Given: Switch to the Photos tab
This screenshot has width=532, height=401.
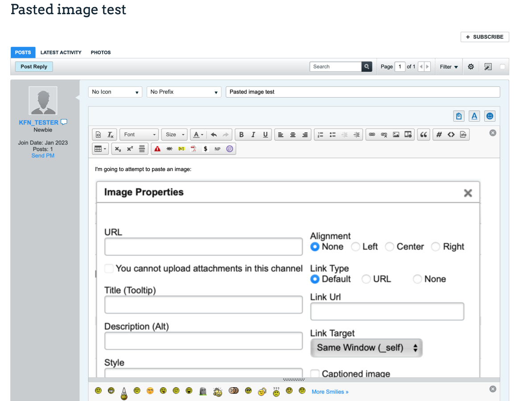Looking at the screenshot, I should point(101,53).
